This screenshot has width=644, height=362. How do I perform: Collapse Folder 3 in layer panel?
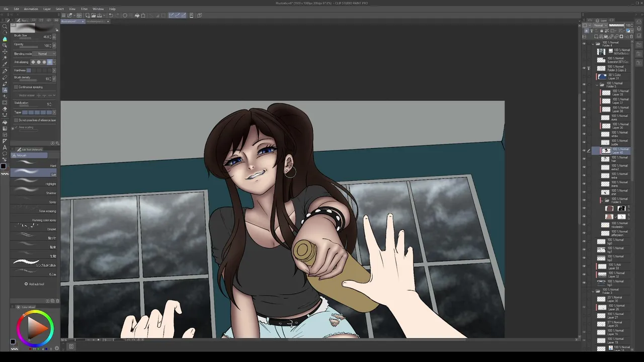tap(593, 291)
